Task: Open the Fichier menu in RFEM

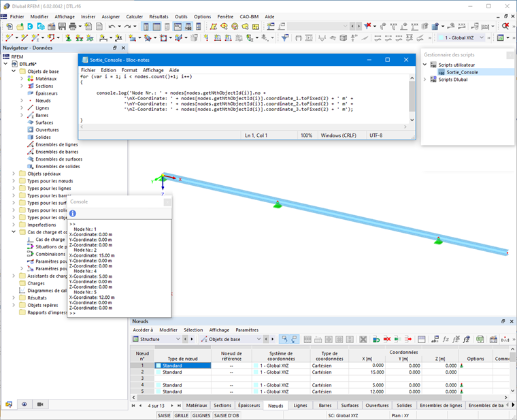Action: click(x=17, y=16)
